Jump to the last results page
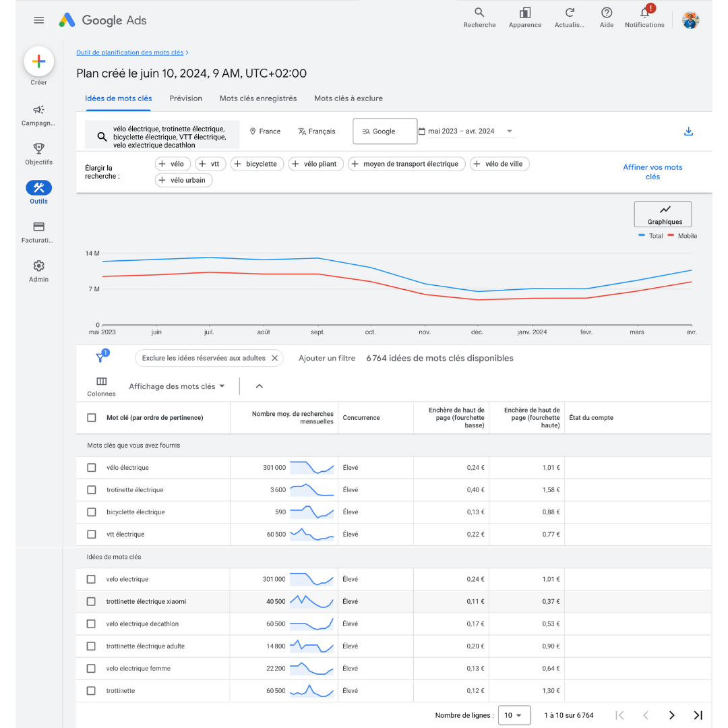The height and width of the screenshot is (728, 728). point(698,715)
